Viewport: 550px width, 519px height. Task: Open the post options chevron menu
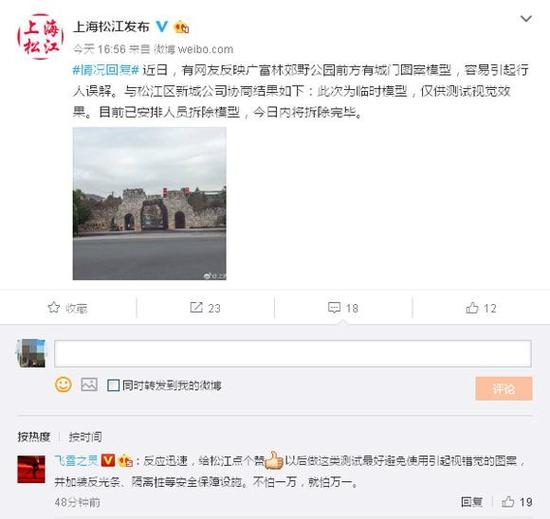click(x=526, y=19)
